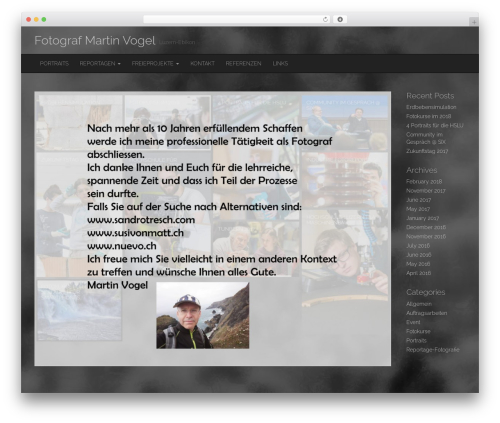Click the Community im Gespräch thumbnail image
The image size is (500, 423).
(x=345, y=123)
